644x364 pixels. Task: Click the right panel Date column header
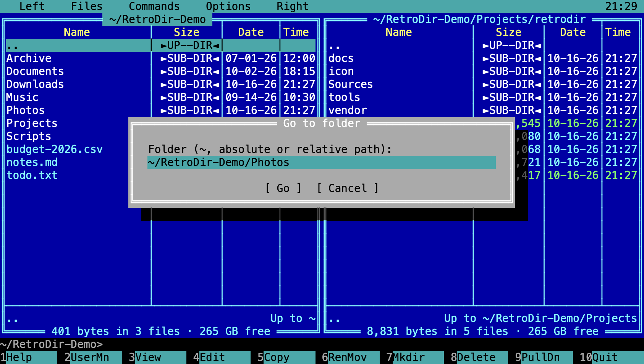(x=573, y=32)
